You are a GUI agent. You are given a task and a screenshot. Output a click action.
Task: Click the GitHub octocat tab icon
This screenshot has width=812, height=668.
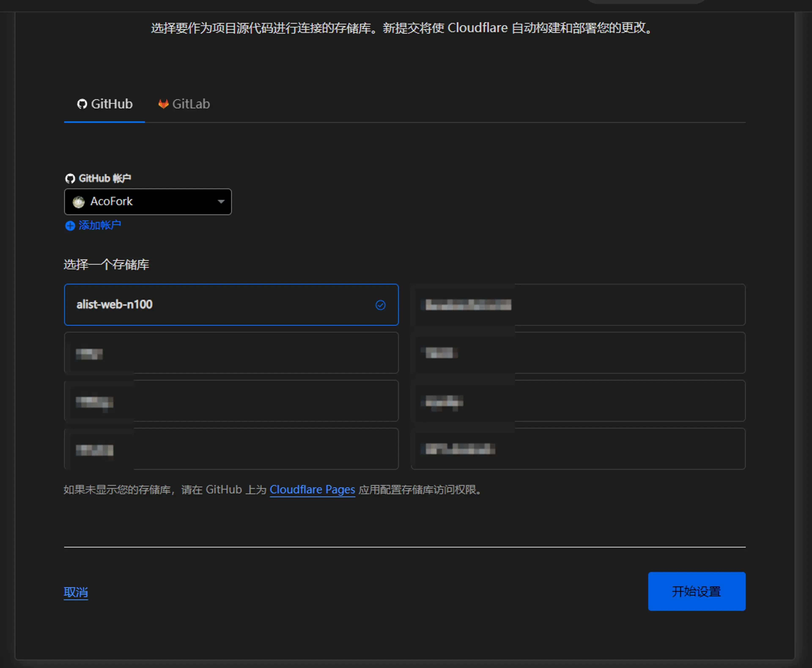click(x=82, y=104)
